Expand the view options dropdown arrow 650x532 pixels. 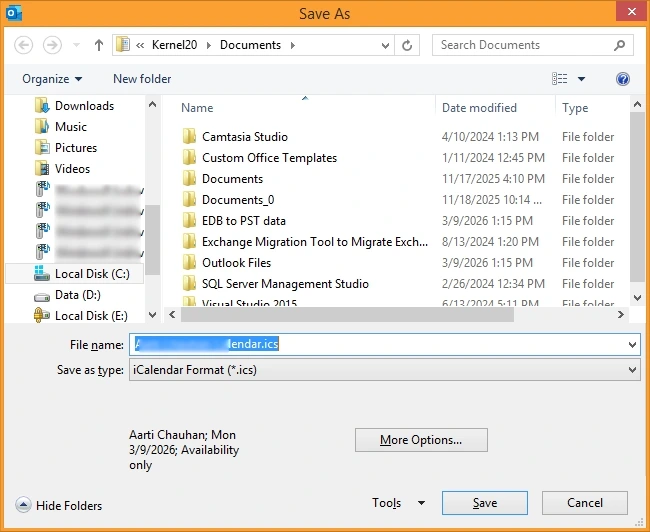tap(582, 79)
